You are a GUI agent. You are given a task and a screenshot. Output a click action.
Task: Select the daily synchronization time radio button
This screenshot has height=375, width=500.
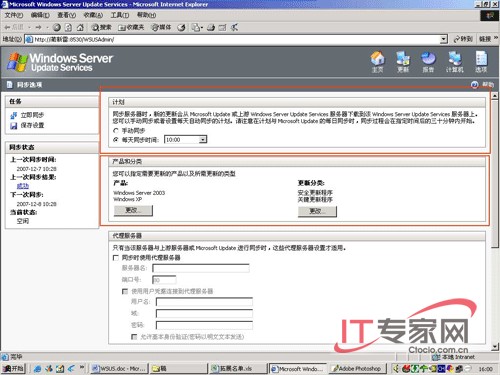pyautogui.click(x=116, y=140)
